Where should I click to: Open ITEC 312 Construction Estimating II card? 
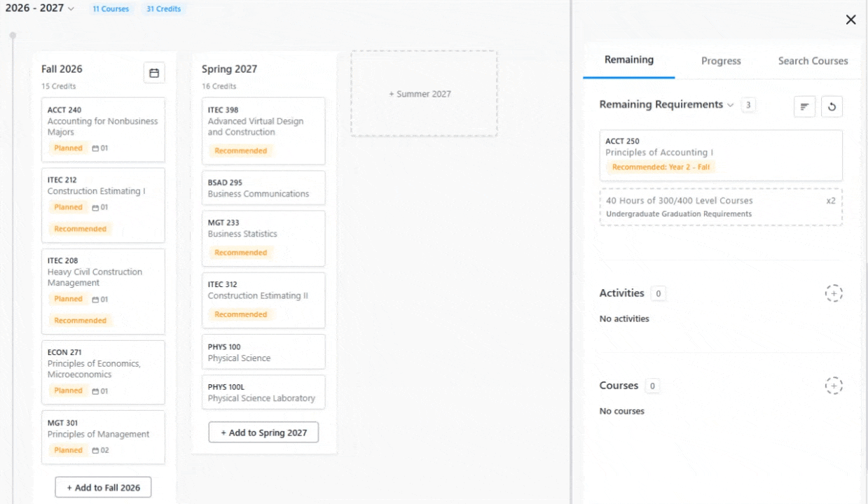coord(263,300)
